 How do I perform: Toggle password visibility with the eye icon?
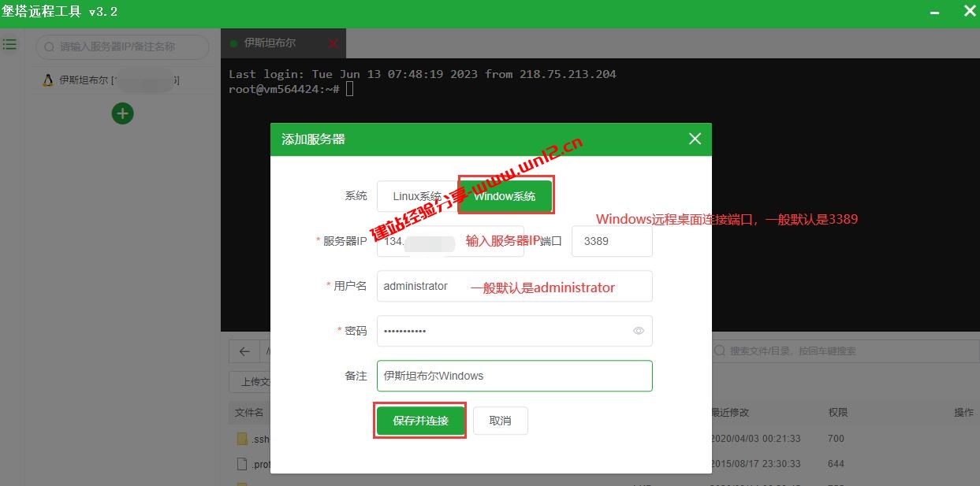pyautogui.click(x=639, y=331)
